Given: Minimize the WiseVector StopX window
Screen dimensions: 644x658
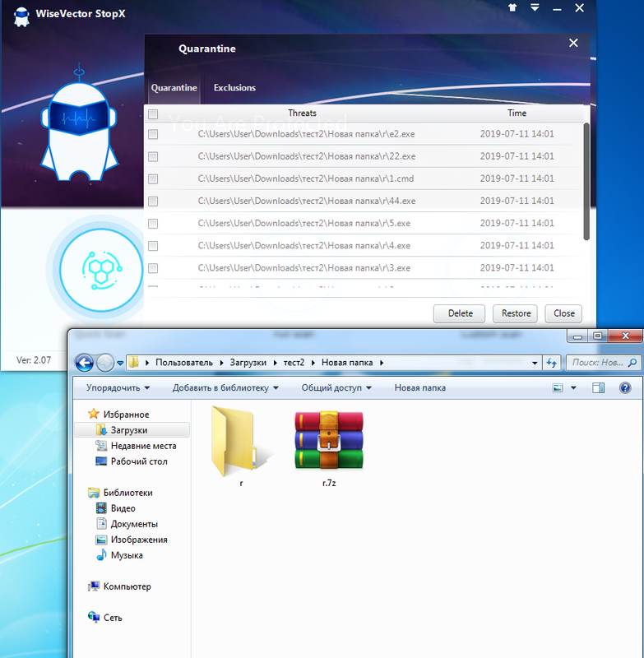Looking at the screenshot, I should [x=557, y=8].
